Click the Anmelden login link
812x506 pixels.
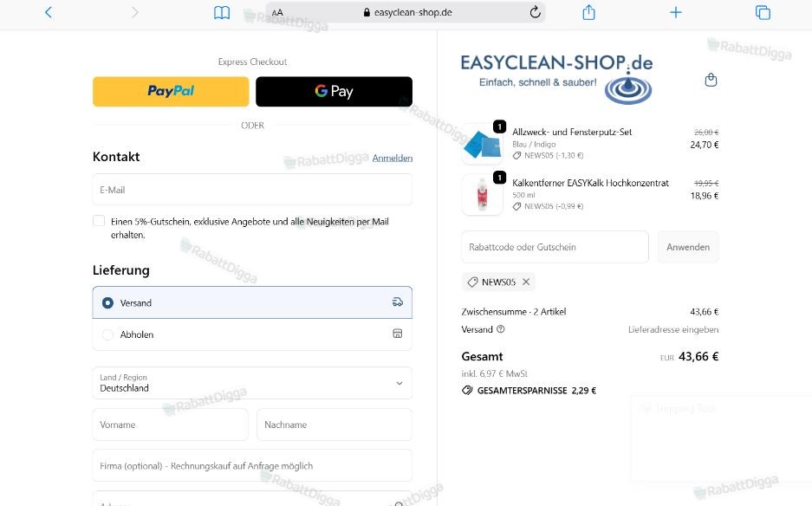[x=393, y=158]
